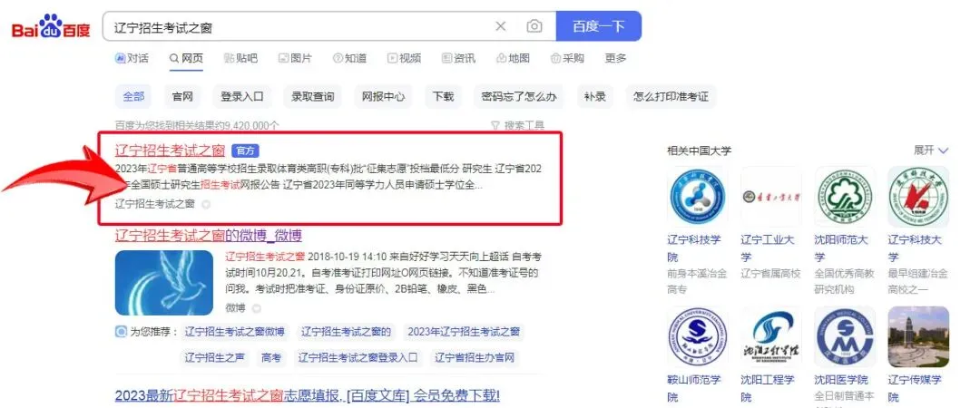
Task: Open the 辽宁传媒学院 text link
Action: (x=915, y=388)
